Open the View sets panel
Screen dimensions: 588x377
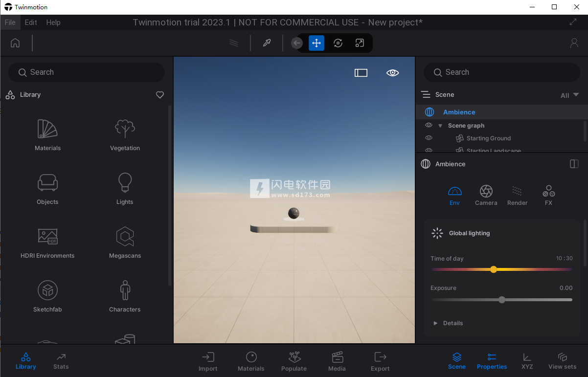click(562, 361)
